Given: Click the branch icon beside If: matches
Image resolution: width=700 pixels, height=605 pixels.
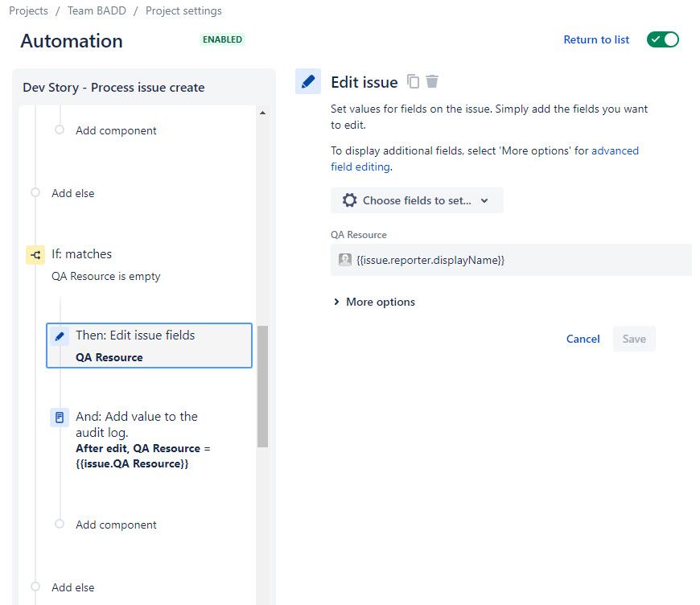Looking at the screenshot, I should pyautogui.click(x=35, y=255).
